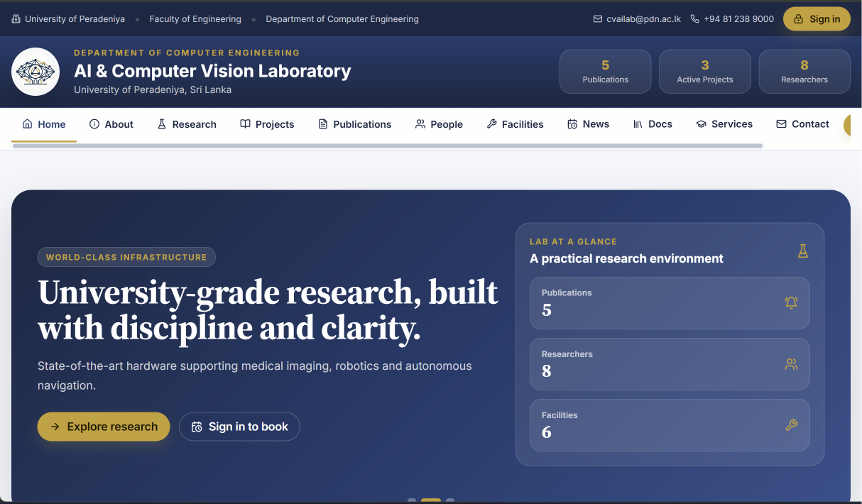
Task: Click the arrow icon in Explore research
Action: click(x=55, y=427)
